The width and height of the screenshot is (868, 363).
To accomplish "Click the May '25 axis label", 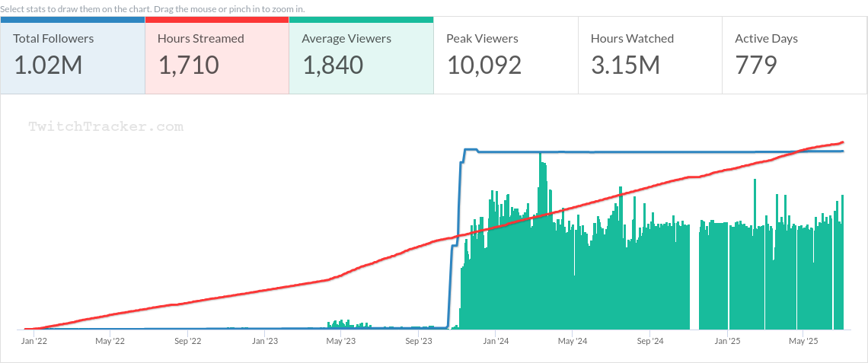I will (x=804, y=342).
